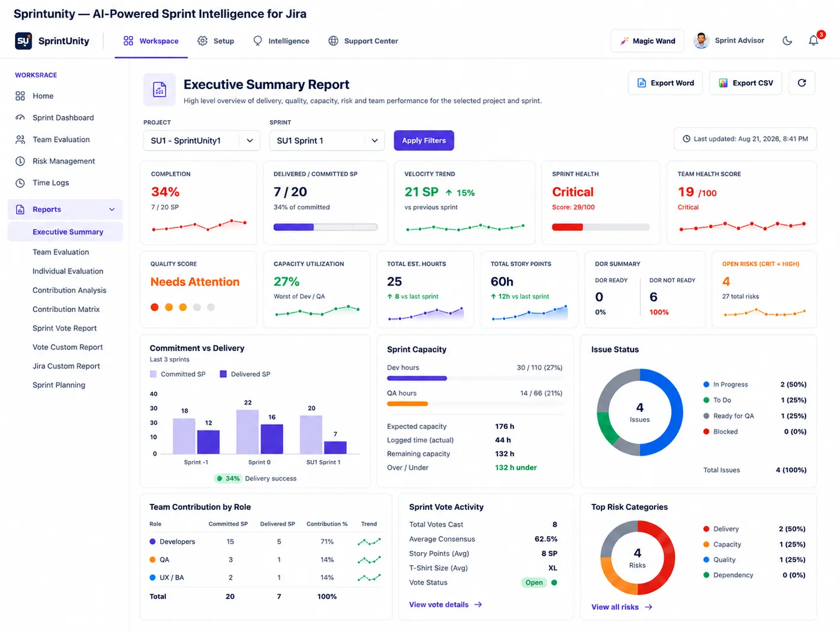Click the Blocked legend dot

click(706, 431)
